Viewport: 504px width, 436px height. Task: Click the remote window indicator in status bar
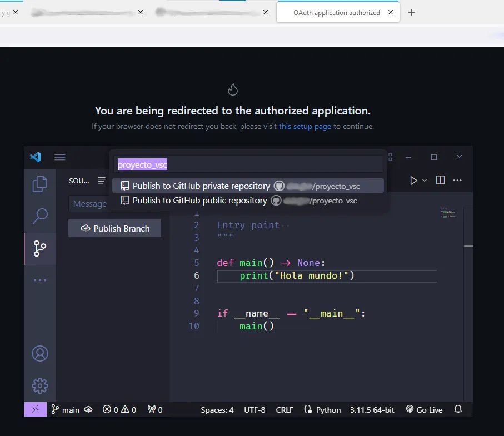click(x=34, y=409)
